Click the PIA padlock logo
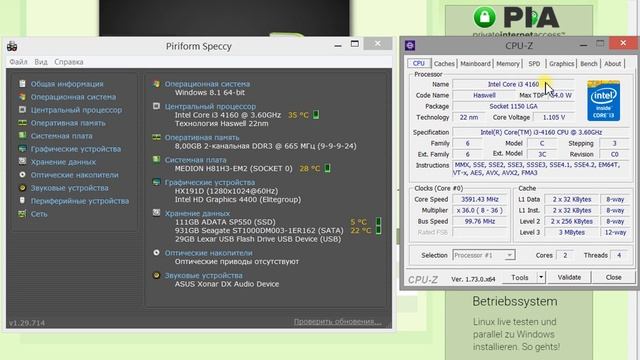 tap(484, 17)
